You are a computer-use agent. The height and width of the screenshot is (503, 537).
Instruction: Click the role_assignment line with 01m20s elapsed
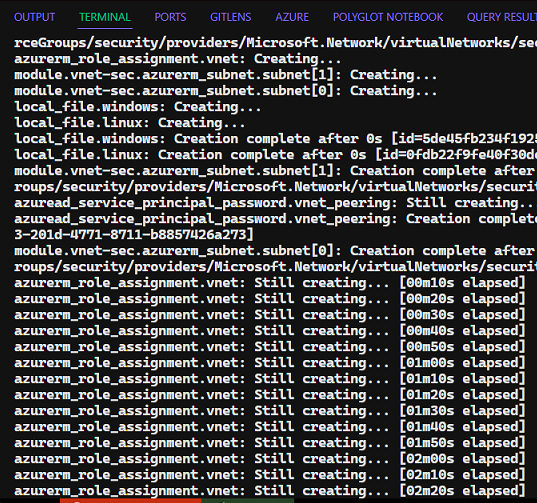(270, 395)
